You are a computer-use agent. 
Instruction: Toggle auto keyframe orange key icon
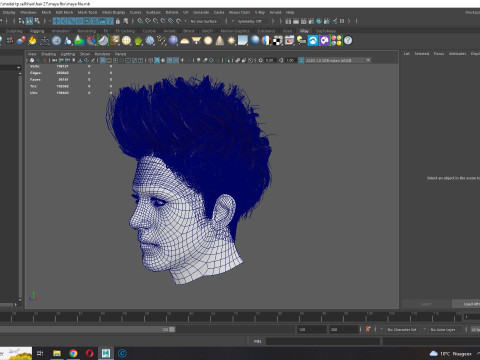(x=368, y=329)
